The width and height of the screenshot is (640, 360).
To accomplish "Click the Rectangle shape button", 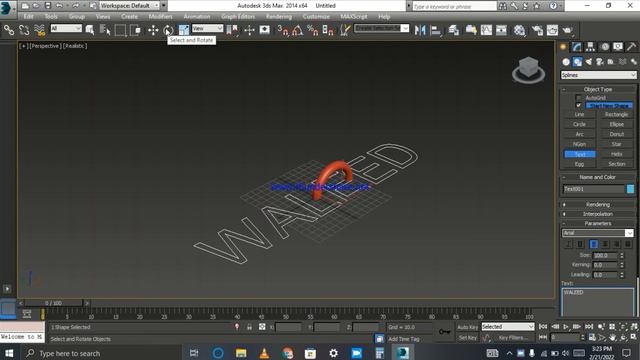I will tap(616, 115).
